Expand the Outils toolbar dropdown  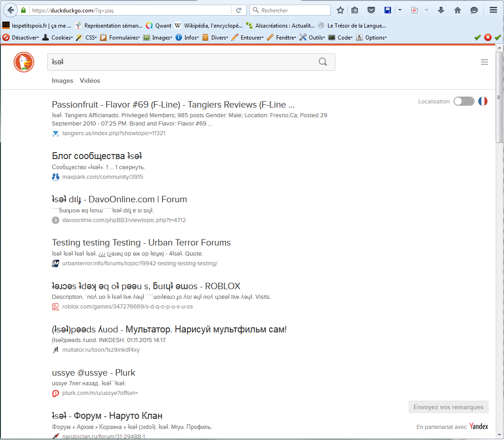tap(312, 38)
